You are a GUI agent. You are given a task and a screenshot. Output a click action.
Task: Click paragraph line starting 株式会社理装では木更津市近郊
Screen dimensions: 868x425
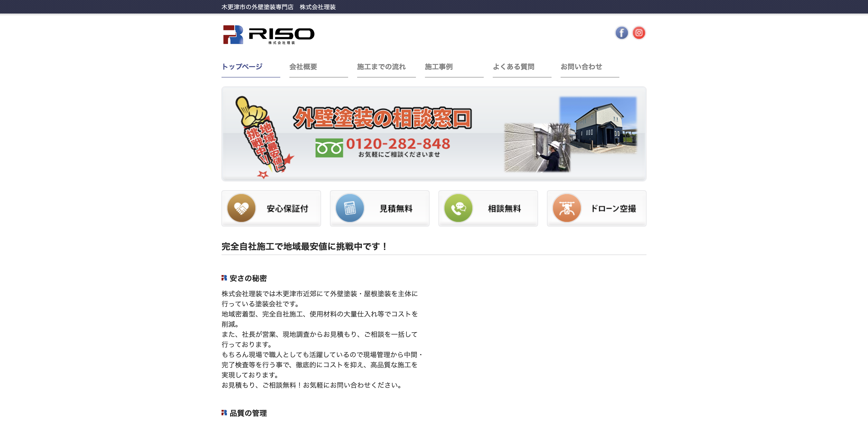coord(319,294)
